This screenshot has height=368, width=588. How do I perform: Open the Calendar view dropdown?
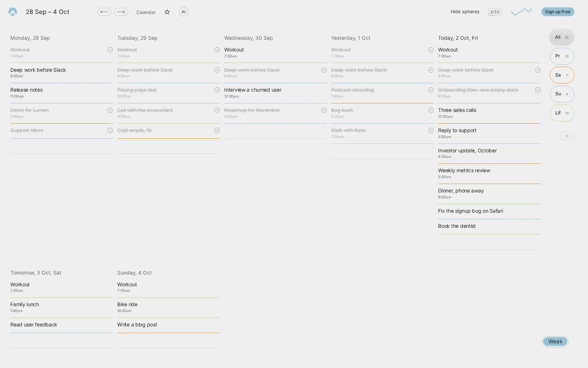[x=146, y=12]
